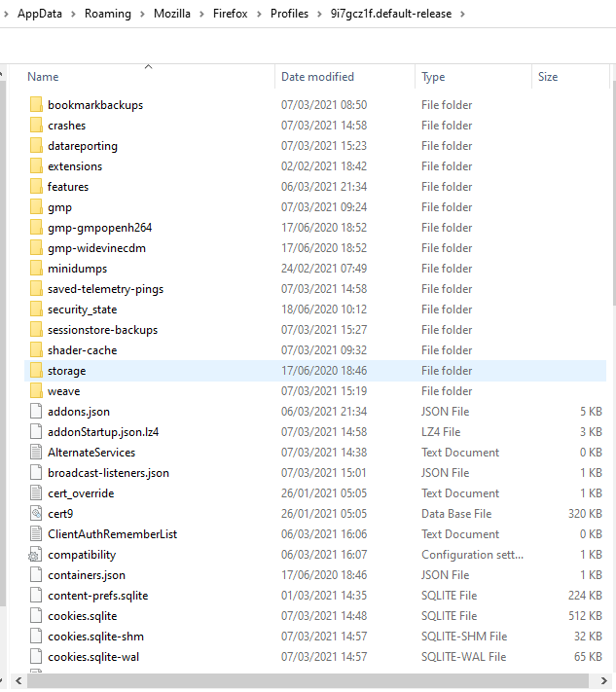
Task: Click the saved-telemetry-pings folder icon
Action: pyautogui.click(x=36, y=289)
